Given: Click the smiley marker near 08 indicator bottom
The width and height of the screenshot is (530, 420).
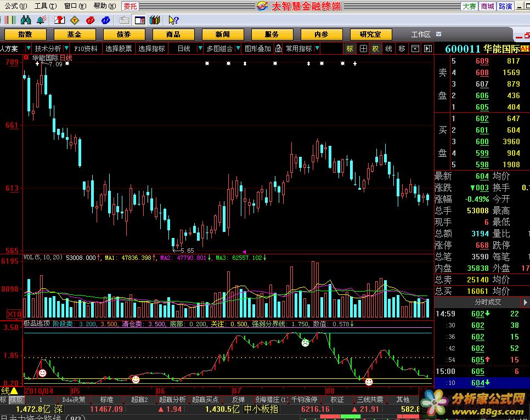Looking at the screenshot, I should click(369, 382).
